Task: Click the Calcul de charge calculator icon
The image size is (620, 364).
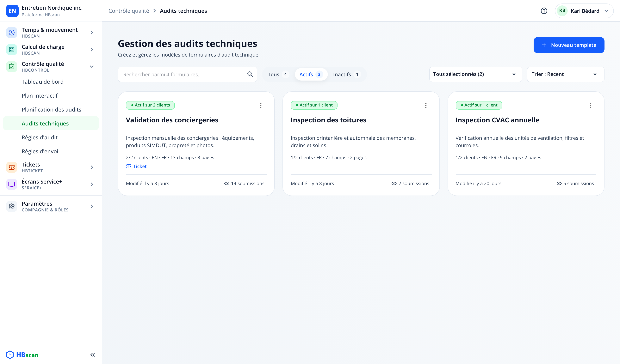Action: pos(12,50)
